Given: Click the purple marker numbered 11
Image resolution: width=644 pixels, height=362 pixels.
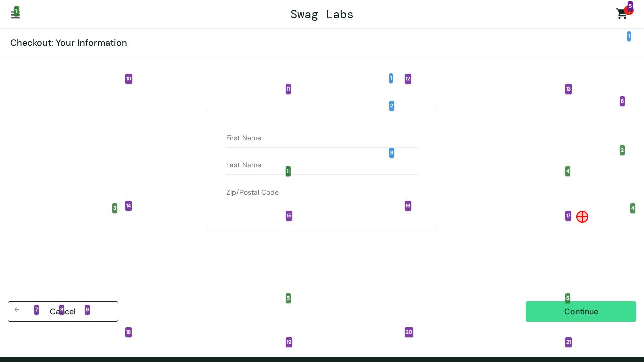Looking at the screenshot, I should (288, 89).
